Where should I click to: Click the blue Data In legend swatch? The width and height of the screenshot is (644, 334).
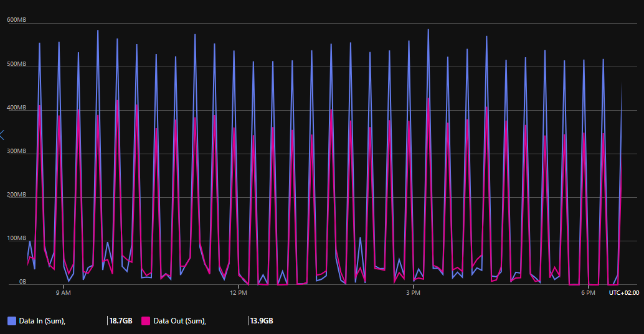(12, 321)
